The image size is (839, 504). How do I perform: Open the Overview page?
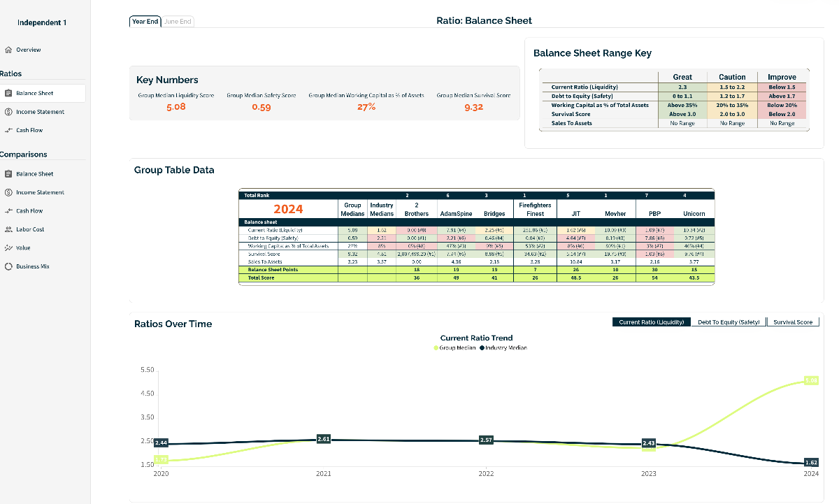(x=28, y=50)
